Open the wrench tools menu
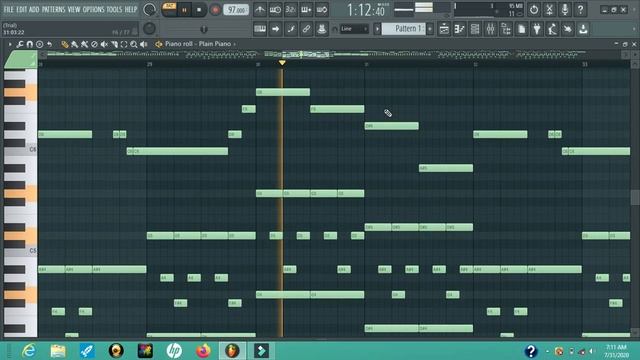 coord(20,44)
